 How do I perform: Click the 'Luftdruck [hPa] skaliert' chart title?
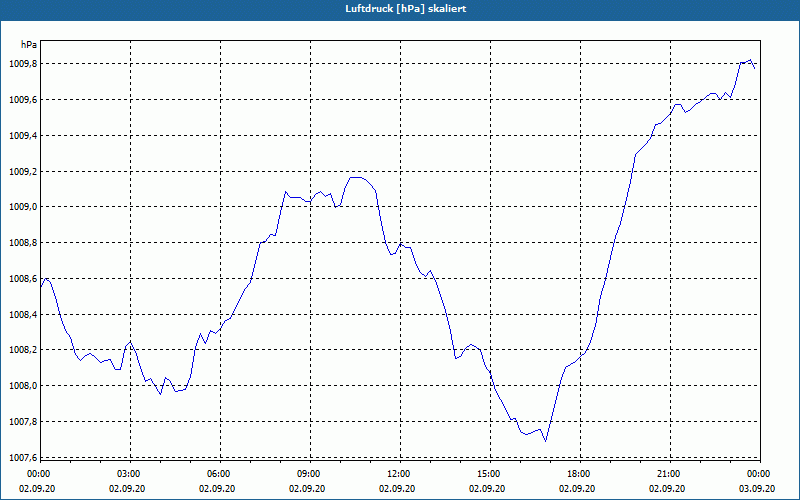tap(405, 9)
